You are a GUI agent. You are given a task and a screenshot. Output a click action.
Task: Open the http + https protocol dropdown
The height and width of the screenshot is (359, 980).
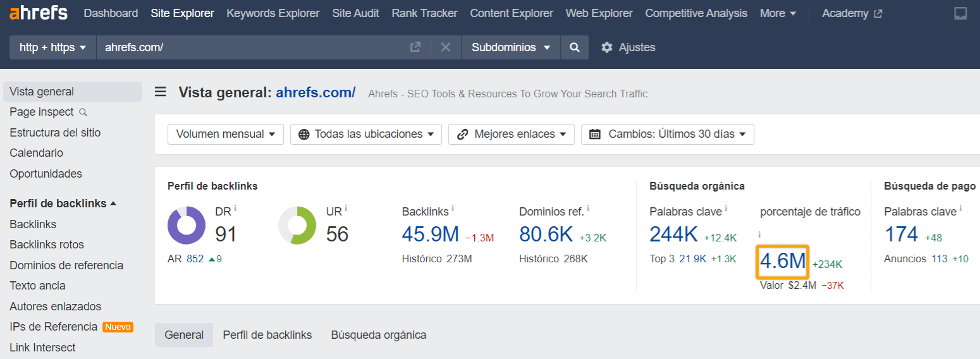coord(52,47)
